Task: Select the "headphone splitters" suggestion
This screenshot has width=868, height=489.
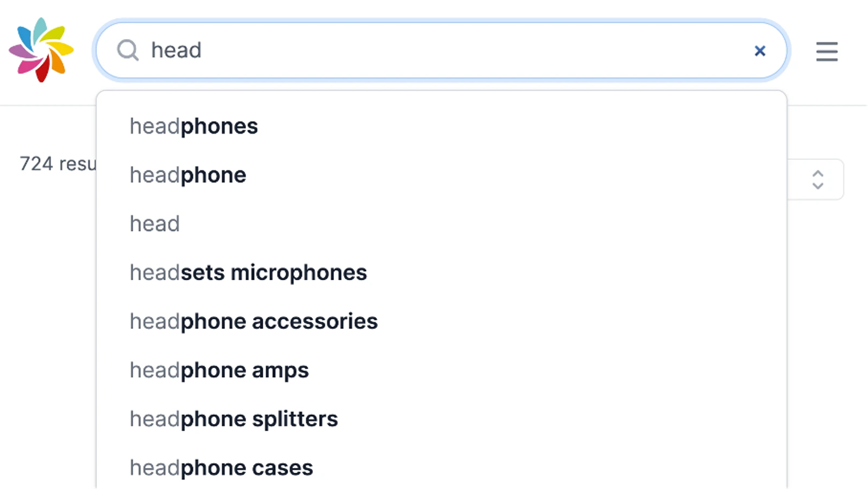Action: pos(234,419)
